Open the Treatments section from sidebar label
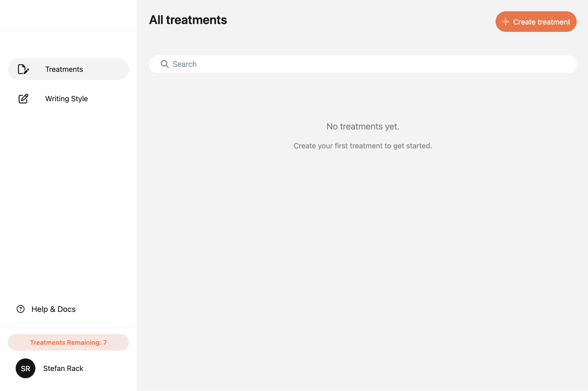588x391 pixels. tap(64, 69)
